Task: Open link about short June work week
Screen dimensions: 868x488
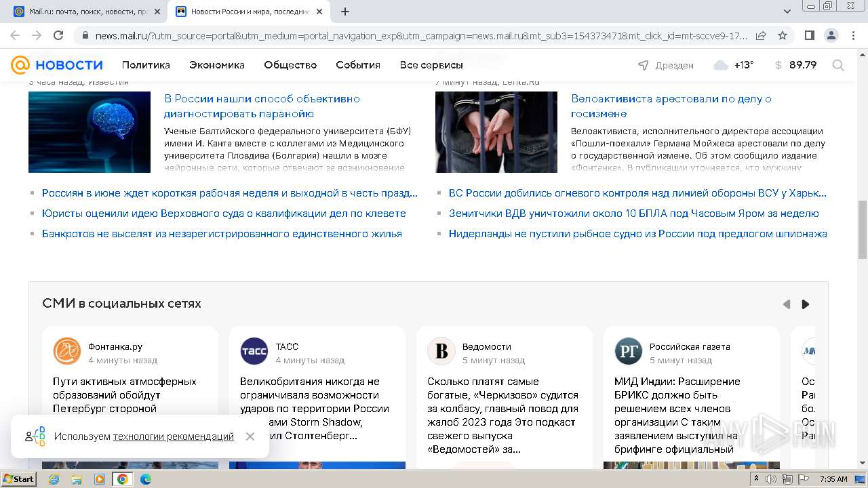Action: (230, 193)
